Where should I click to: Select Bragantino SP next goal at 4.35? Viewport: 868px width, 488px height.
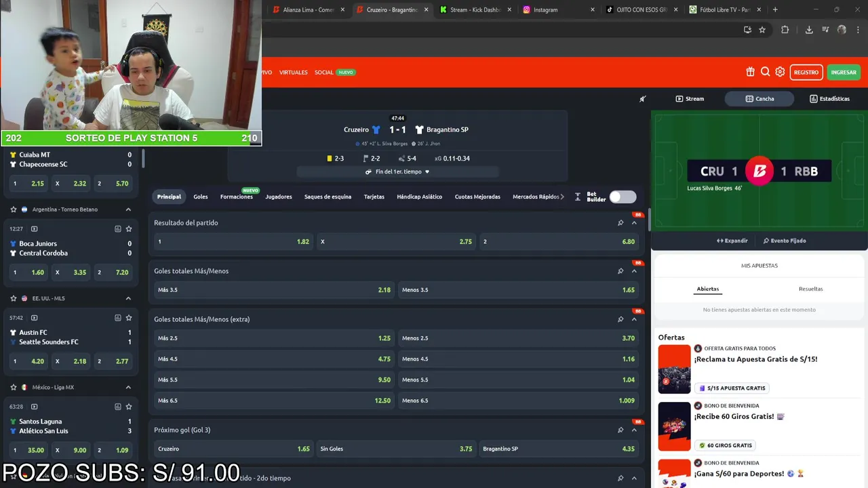pyautogui.click(x=559, y=449)
